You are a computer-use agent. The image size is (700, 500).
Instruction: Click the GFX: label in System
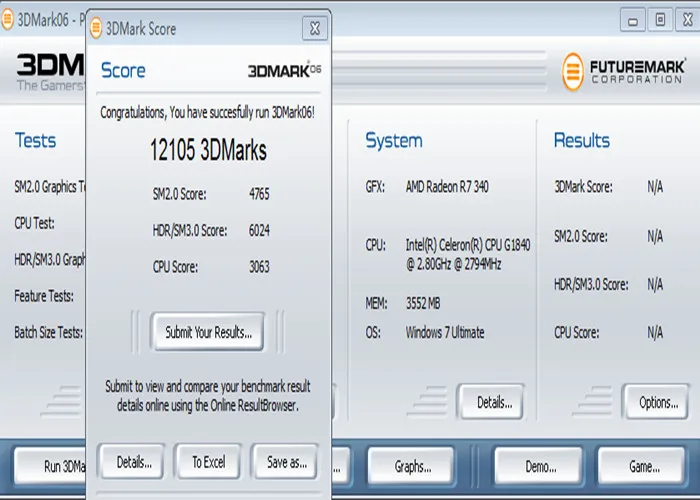(375, 186)
